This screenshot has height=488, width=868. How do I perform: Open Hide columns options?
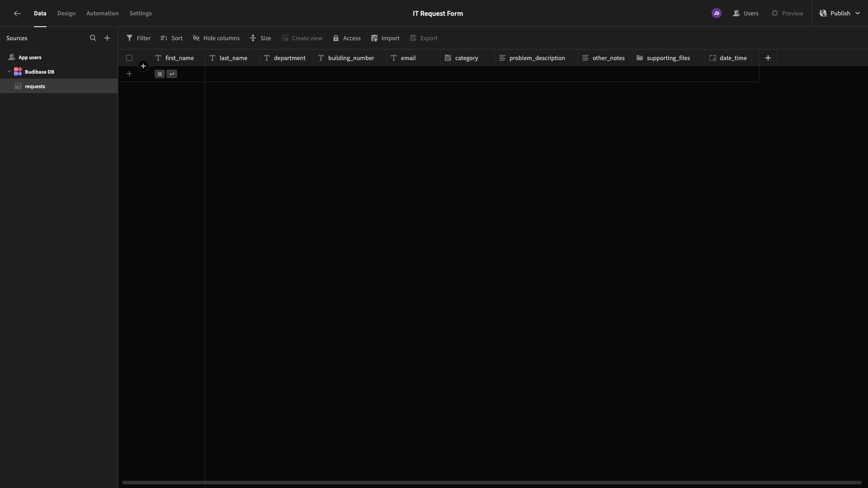coord(216,38)
